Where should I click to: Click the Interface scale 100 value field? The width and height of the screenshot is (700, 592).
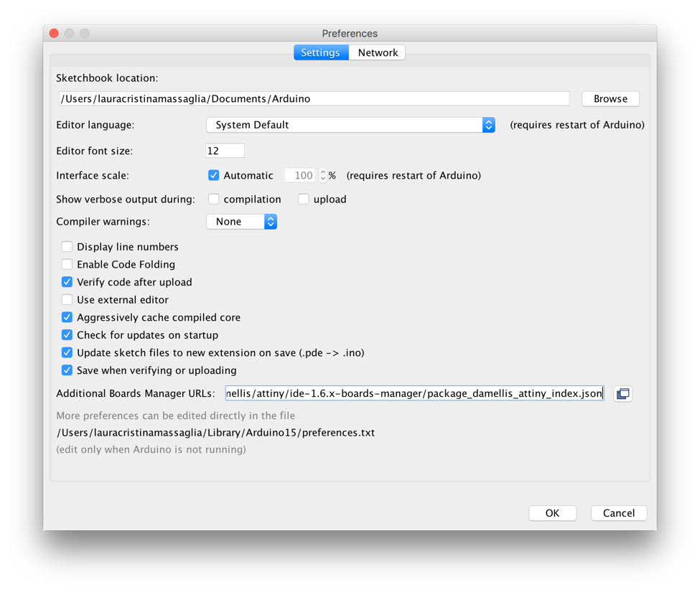301,175
